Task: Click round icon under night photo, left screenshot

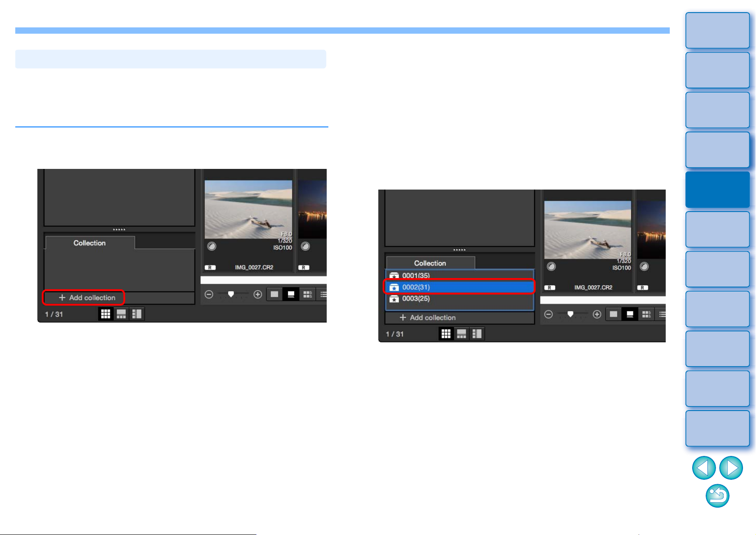Action: click(x=305, y=246)
